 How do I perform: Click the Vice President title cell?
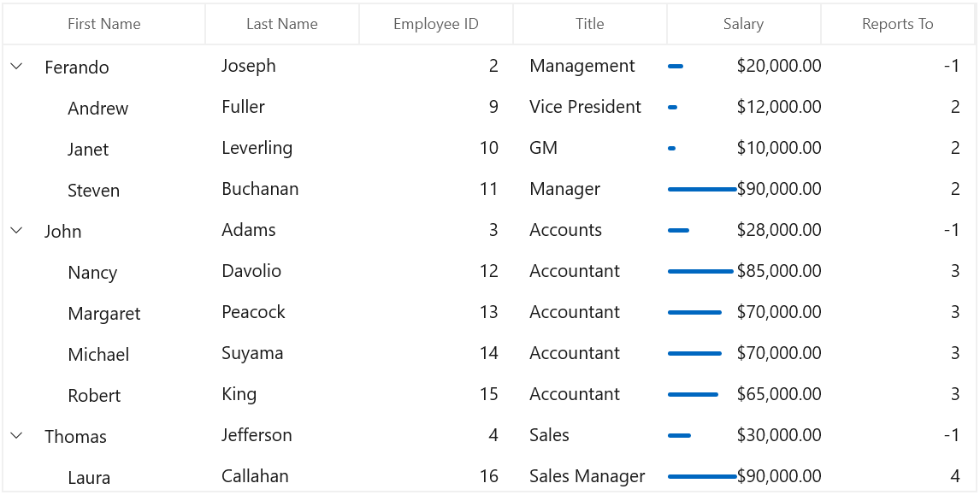(586, 107)
